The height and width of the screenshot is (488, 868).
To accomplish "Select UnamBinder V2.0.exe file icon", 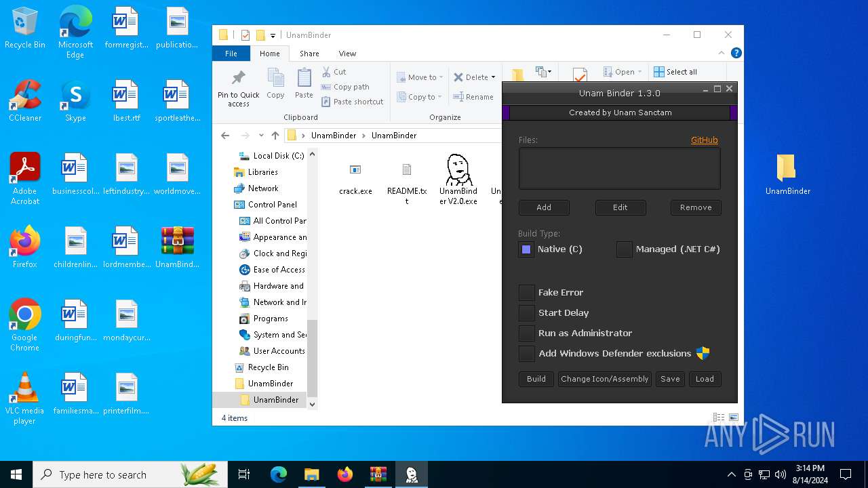I will [458, 169].
